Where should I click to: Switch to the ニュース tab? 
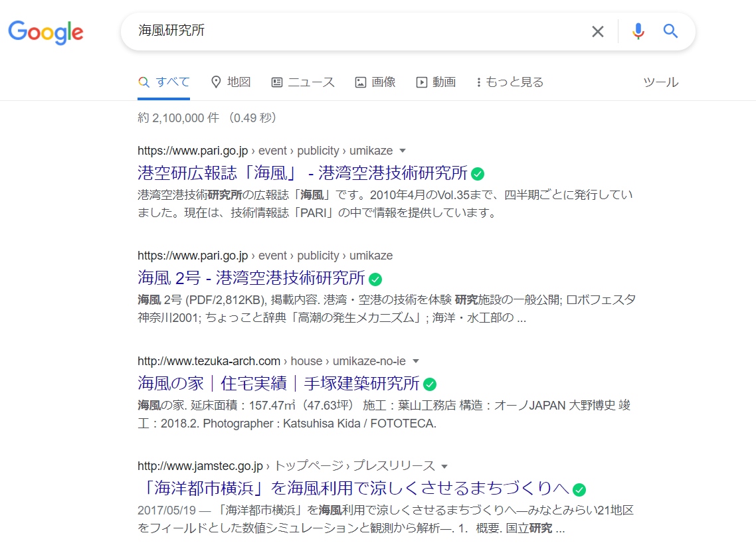pyautogui.click(x=304, y=82)
